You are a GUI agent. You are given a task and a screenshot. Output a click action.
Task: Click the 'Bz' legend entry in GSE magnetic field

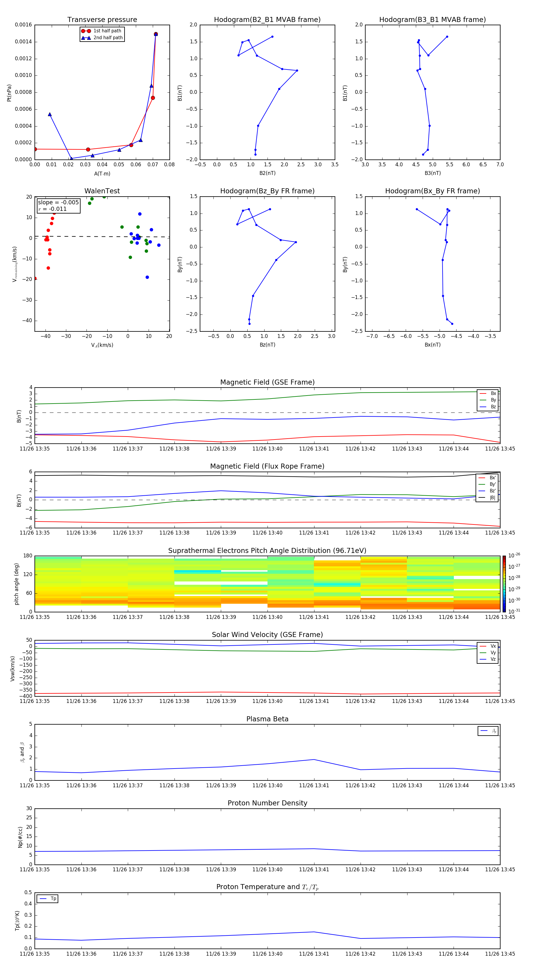(488, 407)
